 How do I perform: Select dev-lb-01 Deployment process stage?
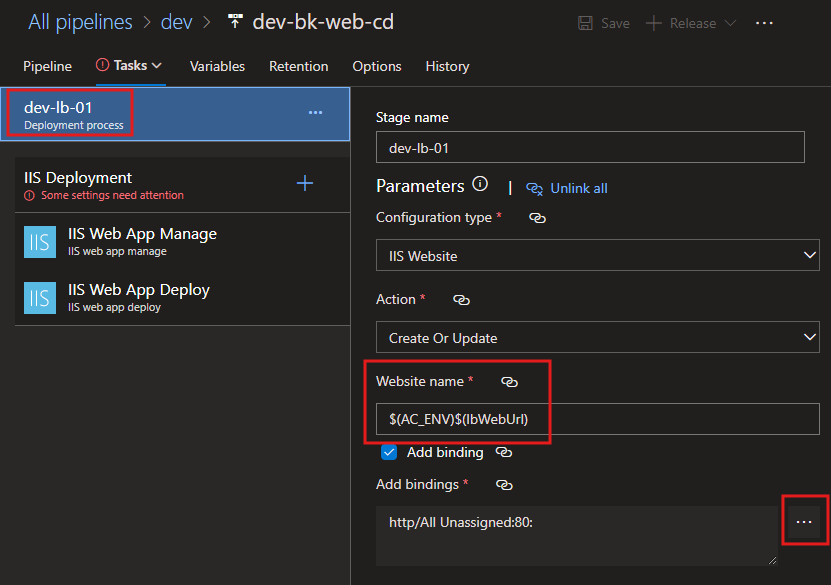click(x=175, y=114)
